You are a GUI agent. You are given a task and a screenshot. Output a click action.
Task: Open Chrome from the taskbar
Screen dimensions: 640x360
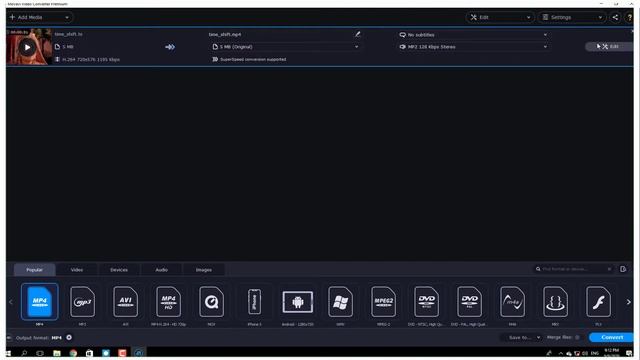click(x=73, y=353)
